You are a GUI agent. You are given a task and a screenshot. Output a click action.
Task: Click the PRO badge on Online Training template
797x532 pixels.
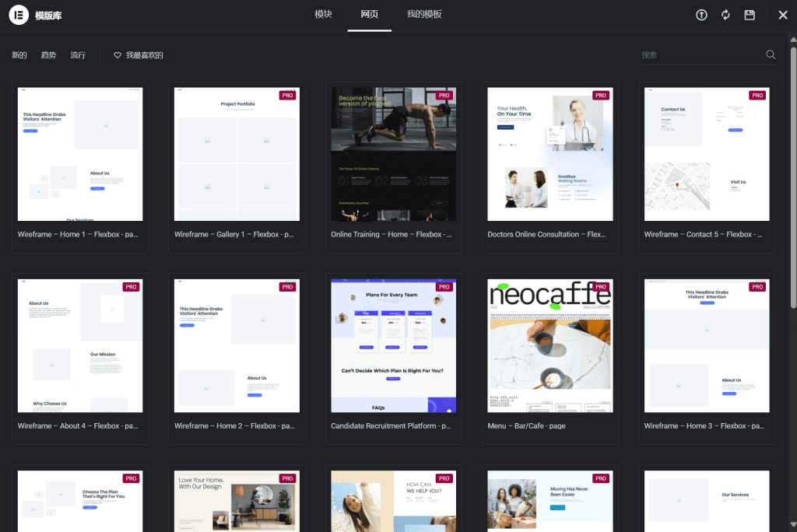pyautogui.click(x=444, y=95)
